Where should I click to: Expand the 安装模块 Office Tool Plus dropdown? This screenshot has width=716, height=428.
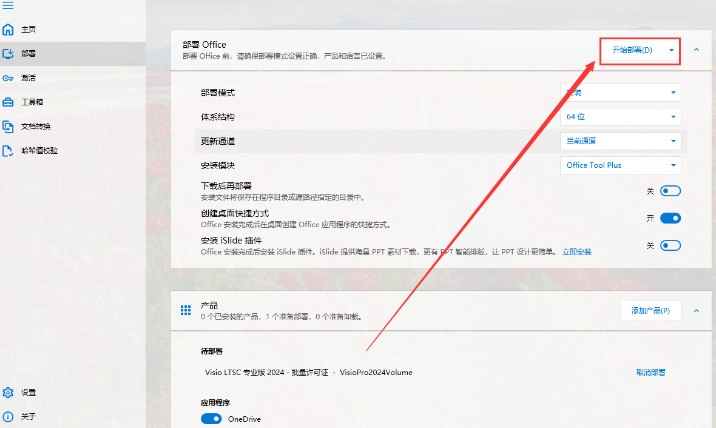tap(621, 165)
